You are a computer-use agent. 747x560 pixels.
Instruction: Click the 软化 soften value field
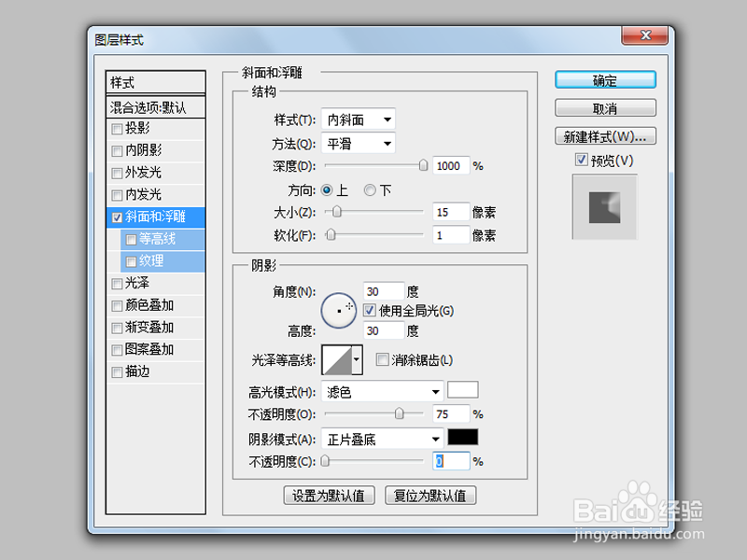tap(451, 235)
